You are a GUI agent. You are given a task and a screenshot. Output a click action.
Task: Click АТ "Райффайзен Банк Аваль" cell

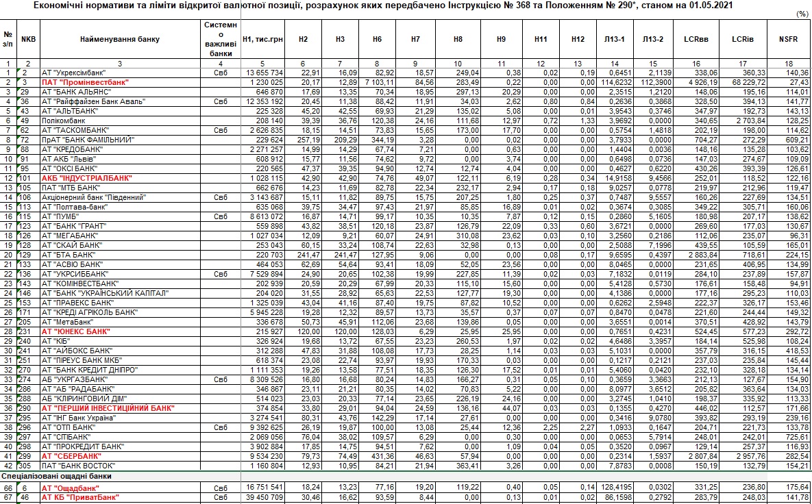point(120,101)
